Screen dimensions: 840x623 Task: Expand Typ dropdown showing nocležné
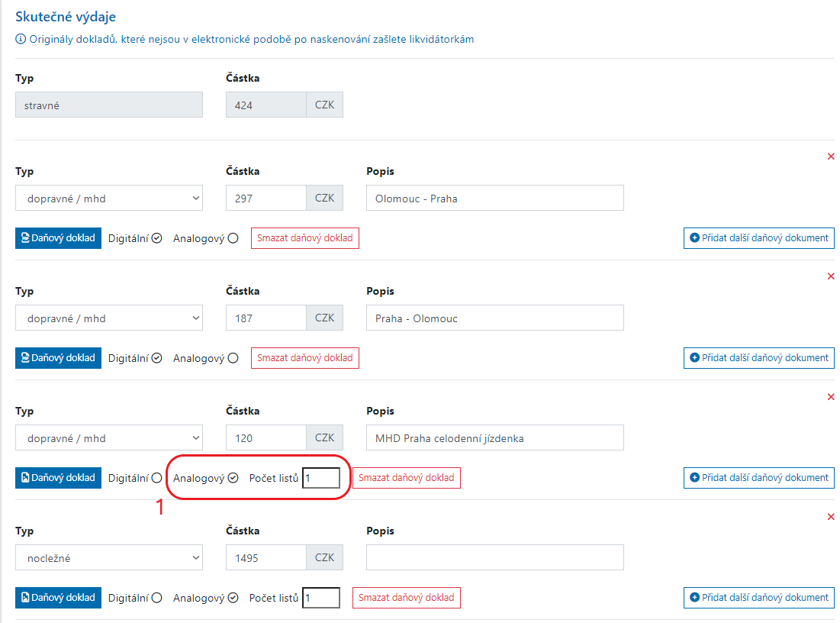tap(109, 558)
